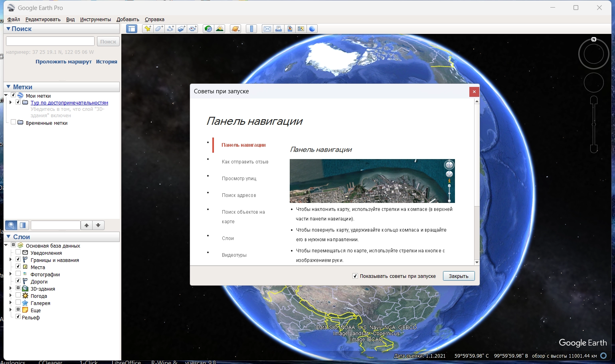The width and height of the screenshot is (615, 364).
Task: Open the Справка menu
Action: [154, 19]
